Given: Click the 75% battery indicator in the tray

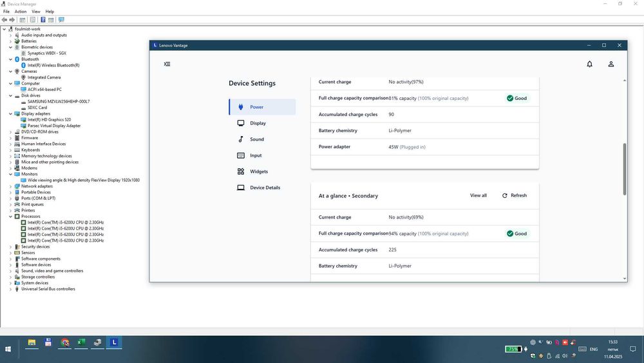Looking at the screenshot, I should click(x=513, y=349).
